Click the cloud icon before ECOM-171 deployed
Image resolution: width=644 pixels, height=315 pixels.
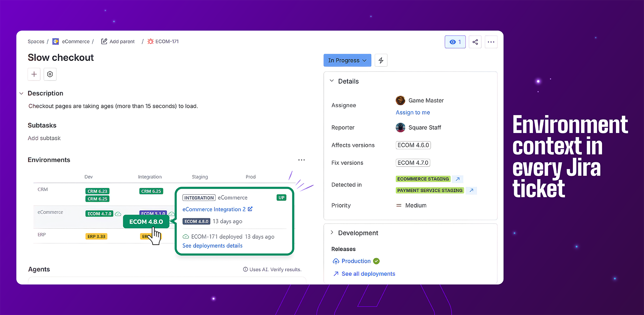186,237
